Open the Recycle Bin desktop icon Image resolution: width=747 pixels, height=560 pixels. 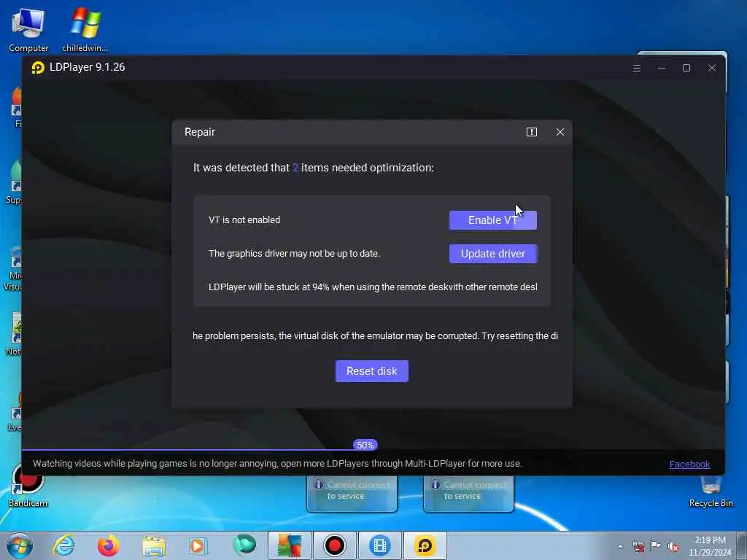(711, 491)
